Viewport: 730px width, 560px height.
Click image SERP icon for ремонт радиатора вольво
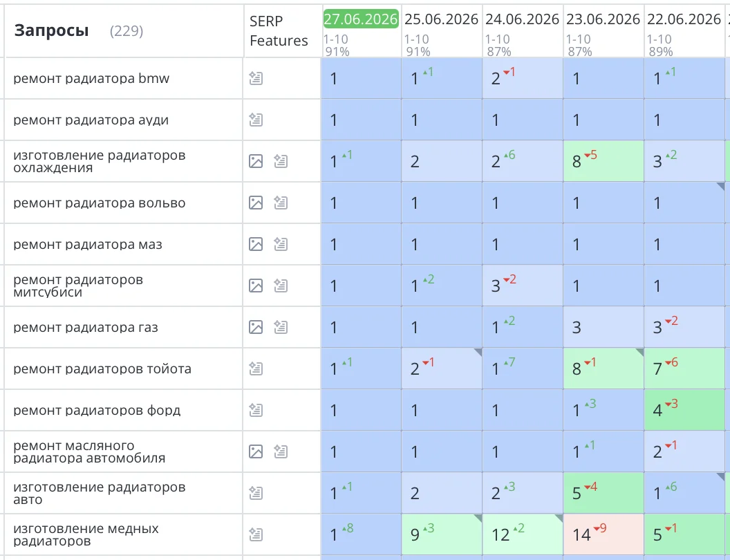point(256,203)
